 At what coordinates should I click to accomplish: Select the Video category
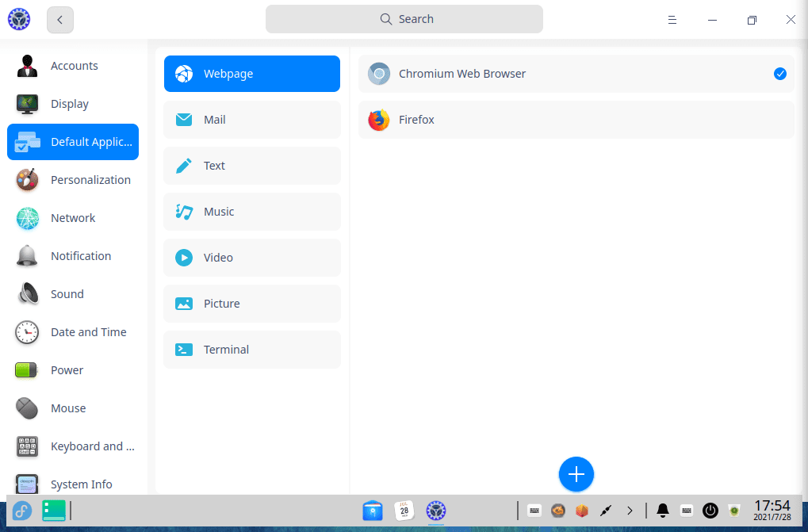coord(252,258)
